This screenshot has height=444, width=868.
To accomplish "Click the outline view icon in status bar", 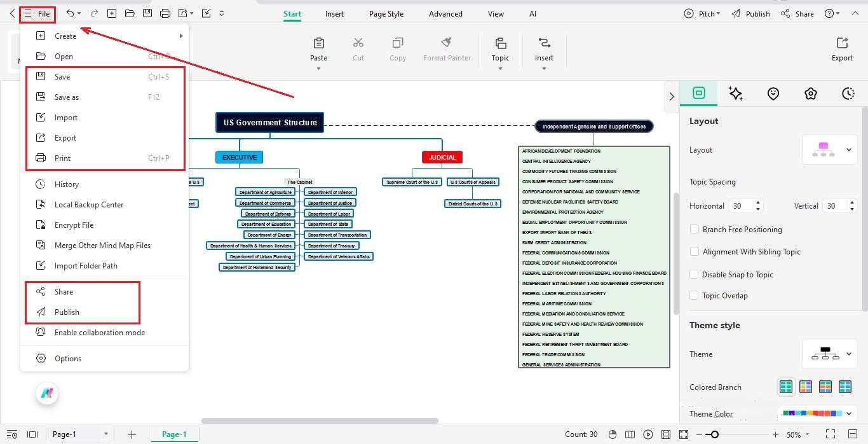I will (x=11, y=434).
